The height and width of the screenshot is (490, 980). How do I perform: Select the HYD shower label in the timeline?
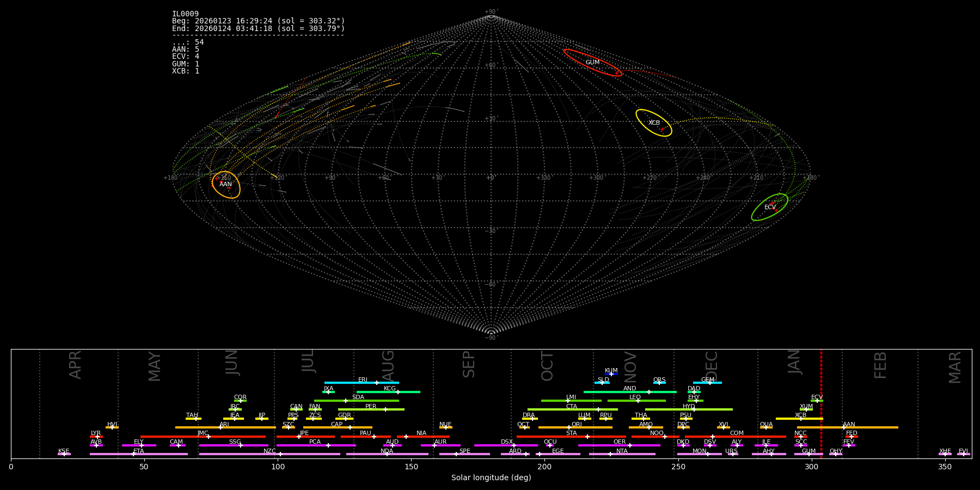[x=689, y=407]
